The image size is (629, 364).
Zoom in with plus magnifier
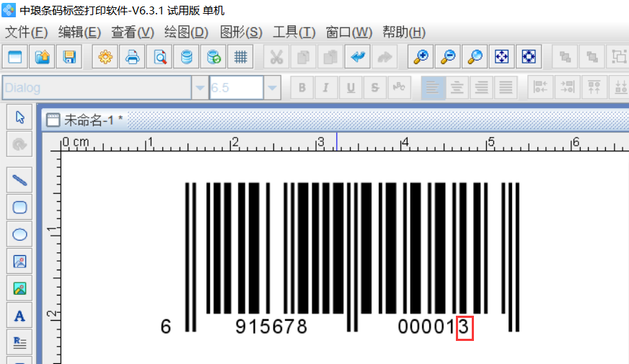click(421, 57)
